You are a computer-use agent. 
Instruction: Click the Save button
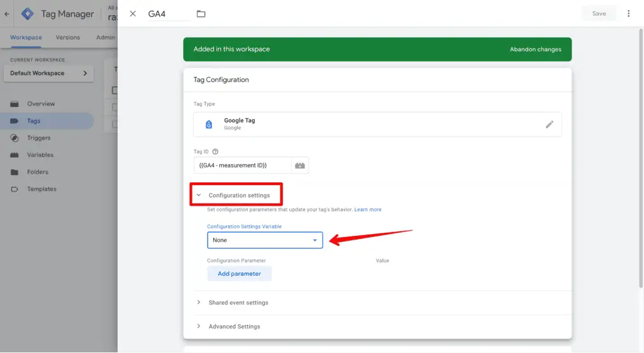599,14
